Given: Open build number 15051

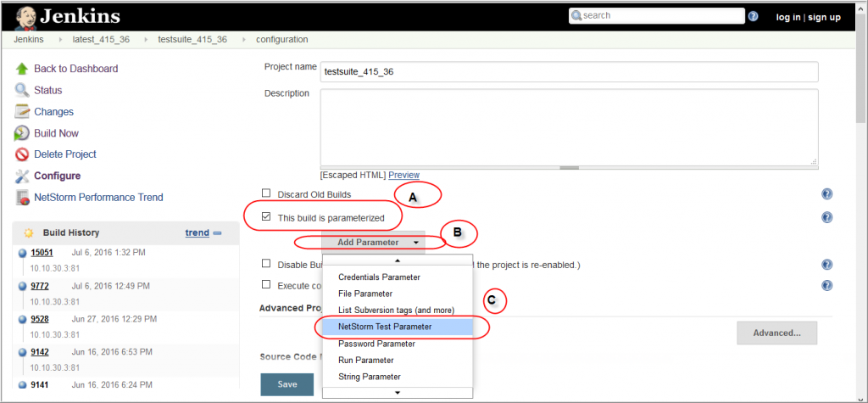Looking at the screenshot, I should [x=42, y=253].
